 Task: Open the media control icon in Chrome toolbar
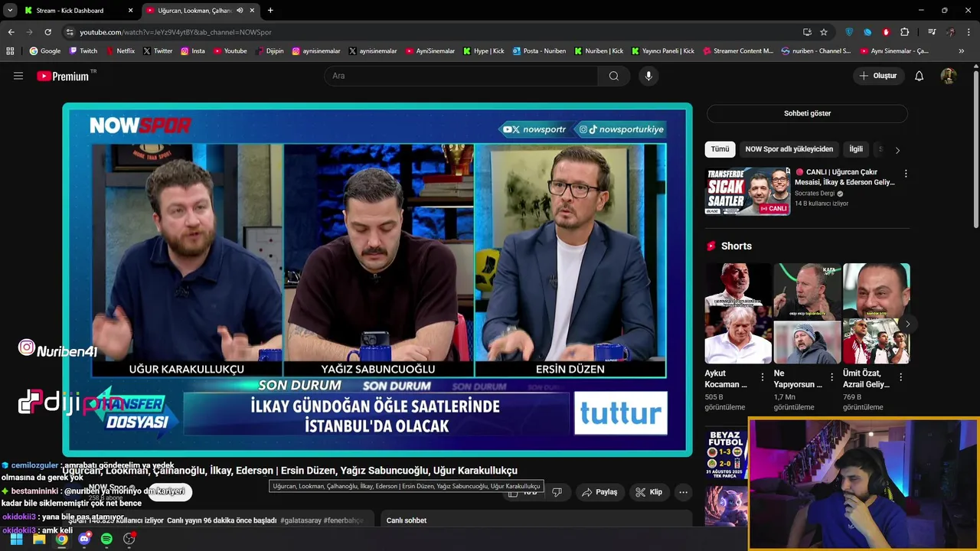[x=932, y=32]
